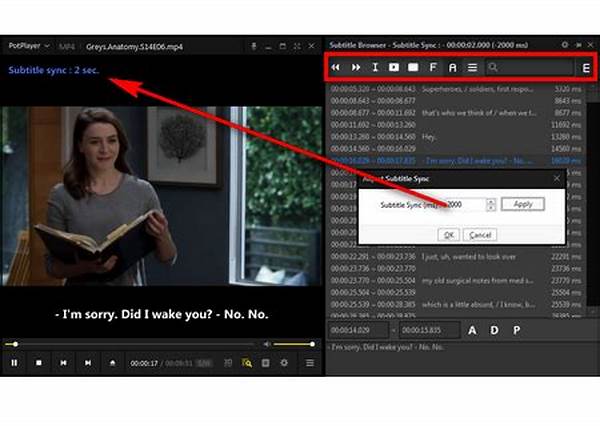Screen dimensions: 600x426
Task: Select the subtitle row 'Hey.'
Action: [x=455, y=137]
